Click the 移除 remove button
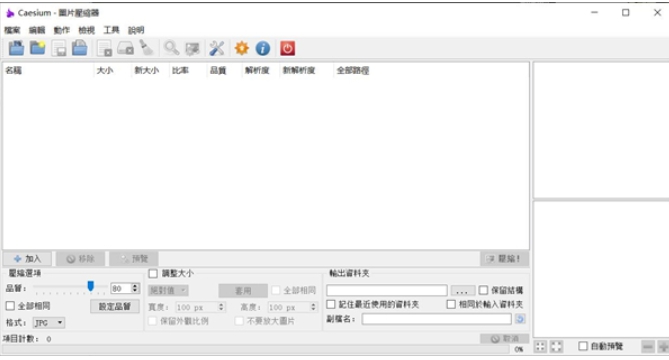 pyautogui.click(x=80, y=258)
